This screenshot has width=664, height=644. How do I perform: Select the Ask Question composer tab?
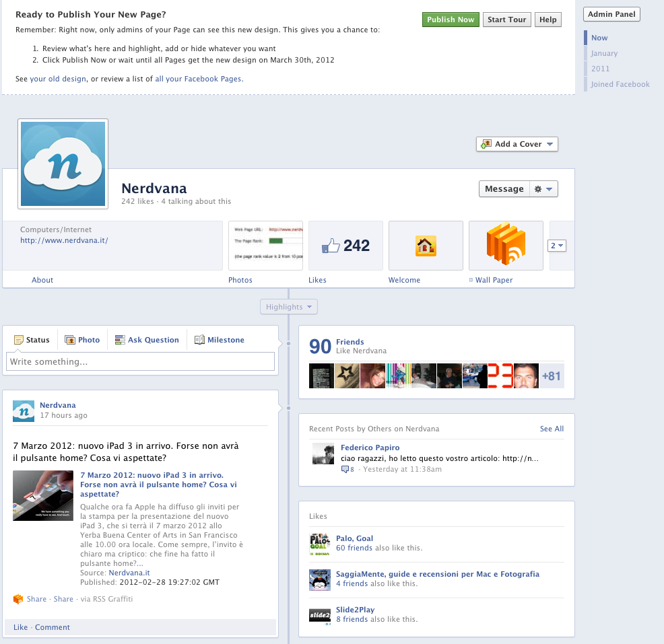click(x=147, y=340)
